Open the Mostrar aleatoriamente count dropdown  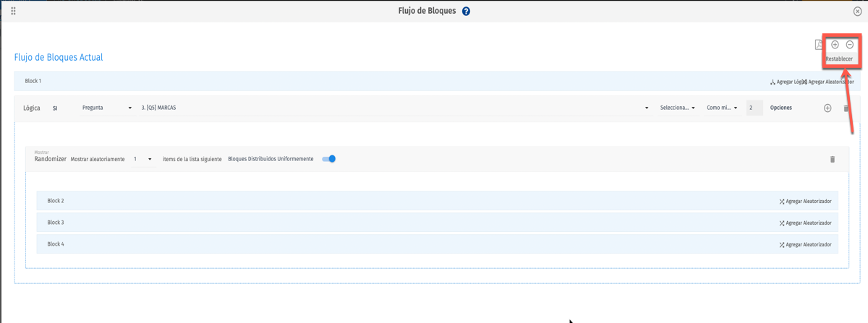coord(142,159)
